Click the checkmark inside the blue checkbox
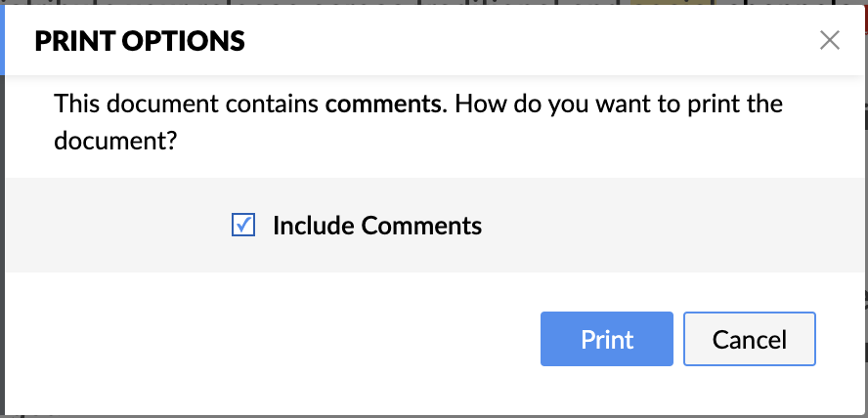Image resolution: width=868 pixels, height=418 pixels. [x=243, y=226]
